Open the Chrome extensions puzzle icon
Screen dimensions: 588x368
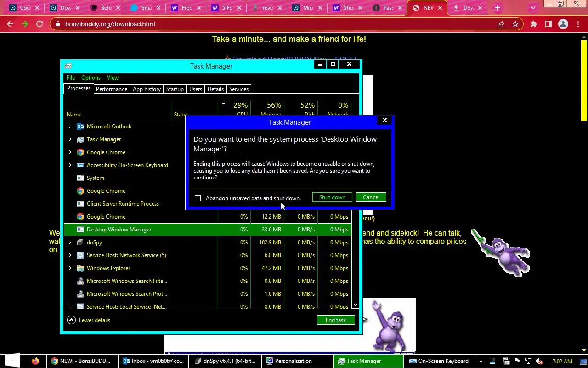pos(533,24)
